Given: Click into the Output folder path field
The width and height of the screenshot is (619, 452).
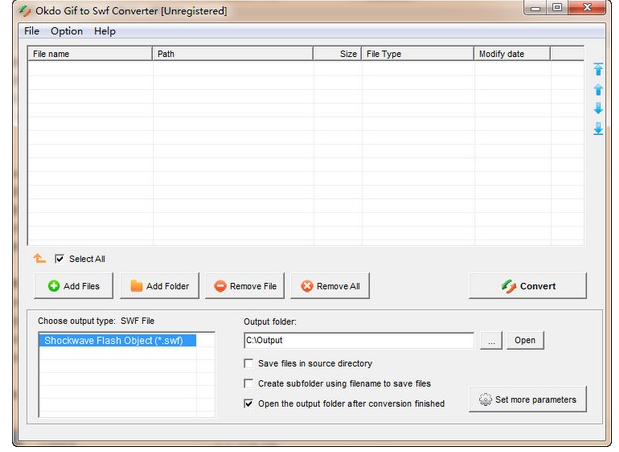Looking at the screenshot, I should pos(359,340).
